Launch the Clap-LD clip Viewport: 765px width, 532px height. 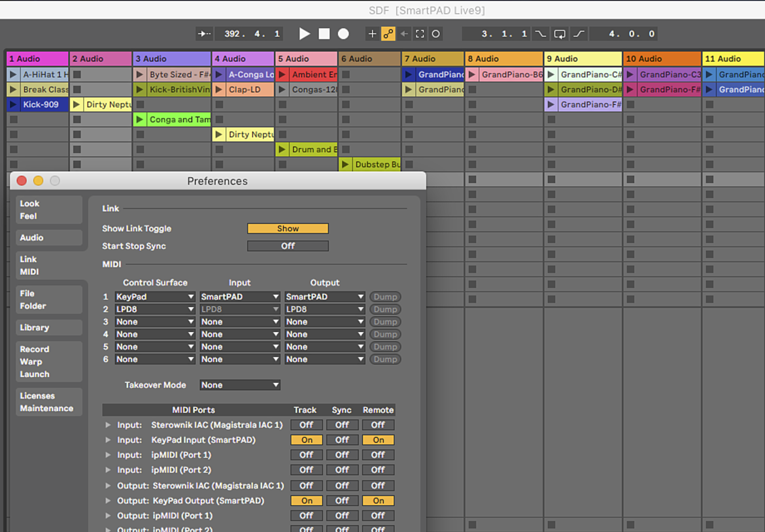click(219, 90)
